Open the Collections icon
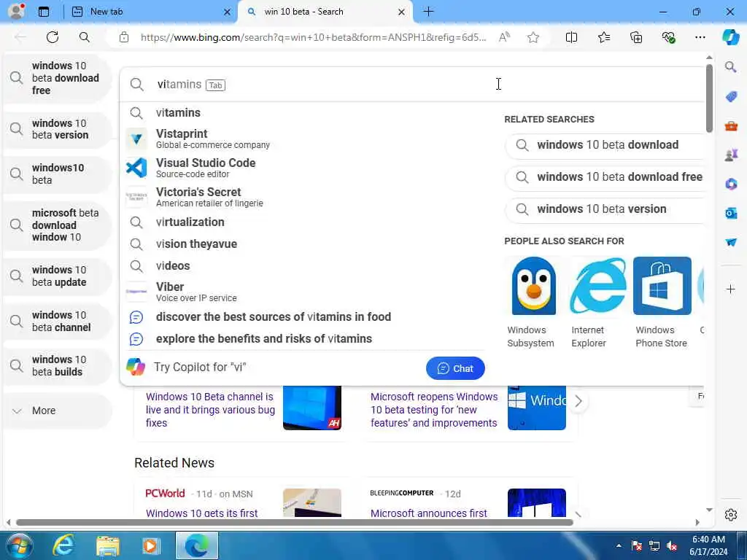 pos(636,37)
